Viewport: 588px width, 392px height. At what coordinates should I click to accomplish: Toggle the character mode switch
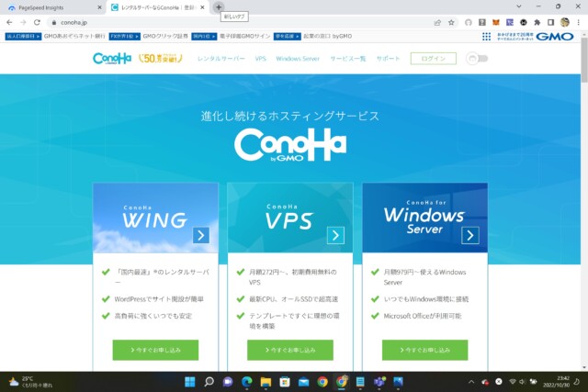pyautogui.click(x=477, y=59)
